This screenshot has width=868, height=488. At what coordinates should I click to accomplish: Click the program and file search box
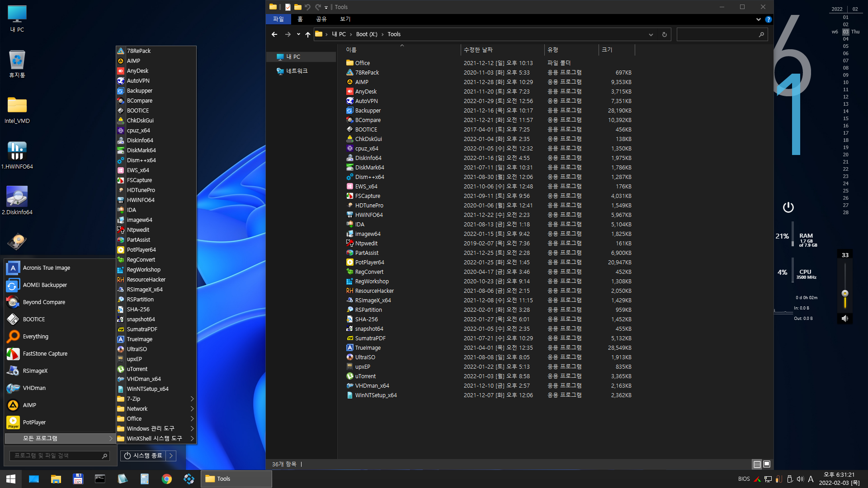click(x=60, y=456)
